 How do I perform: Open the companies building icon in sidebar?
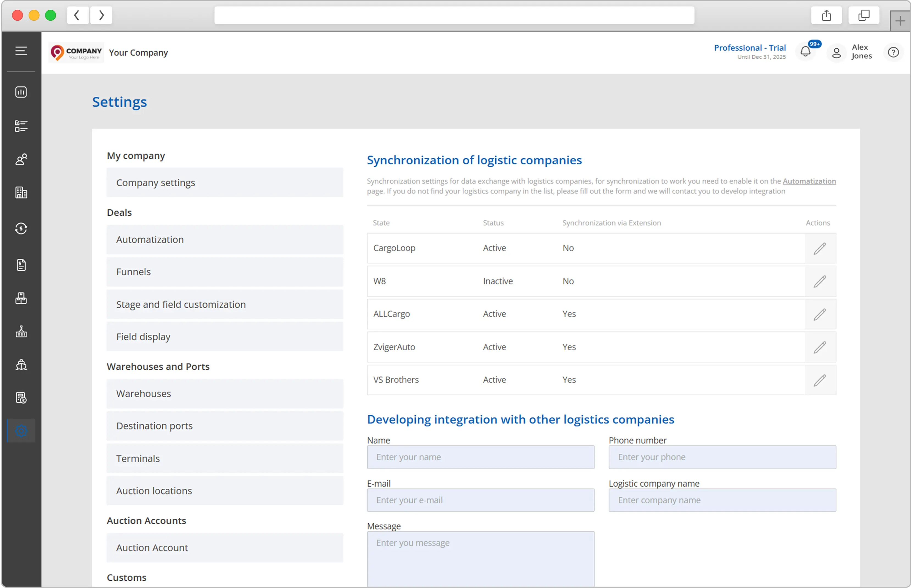click(21, 192)
